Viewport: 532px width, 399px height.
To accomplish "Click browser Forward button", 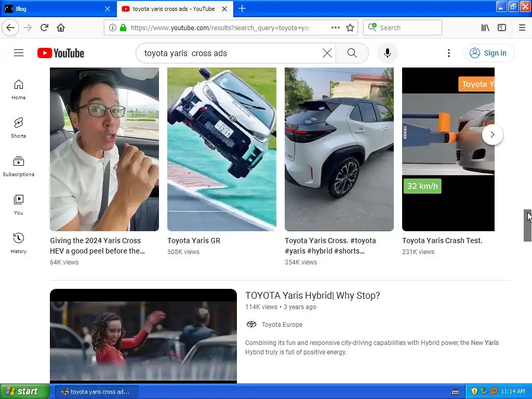I will click(x=28, y=28).
